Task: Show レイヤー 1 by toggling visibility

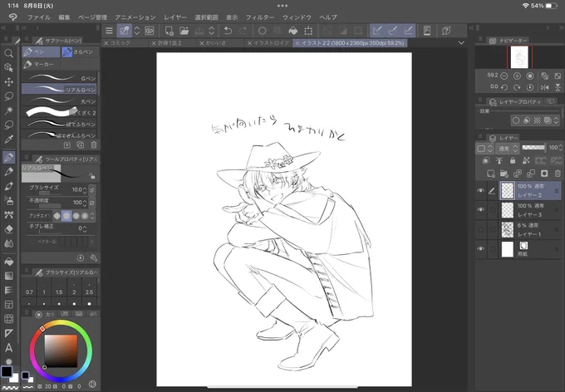Action: [480, 229]
